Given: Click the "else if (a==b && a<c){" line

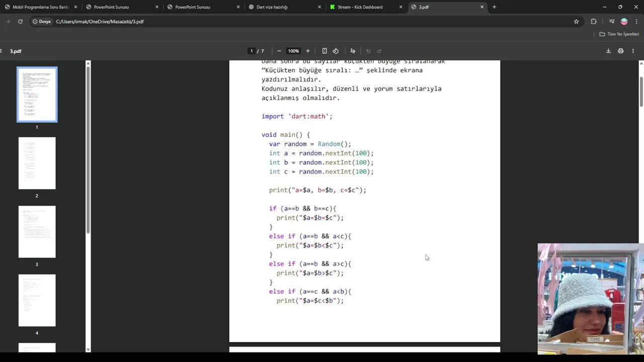Looking at the screenshot, I should click(310, 236).
